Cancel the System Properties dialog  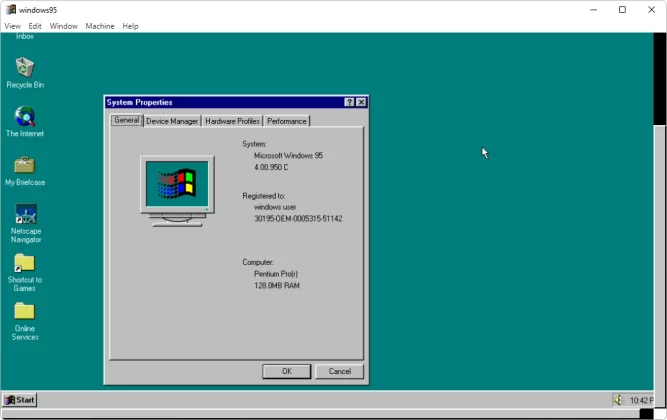[339, 371]
